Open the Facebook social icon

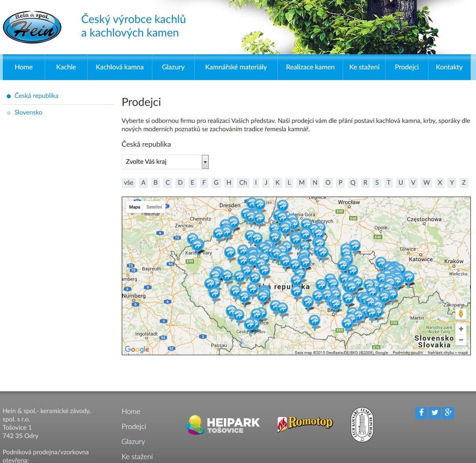pyautogui.click(x=421, y=413)
